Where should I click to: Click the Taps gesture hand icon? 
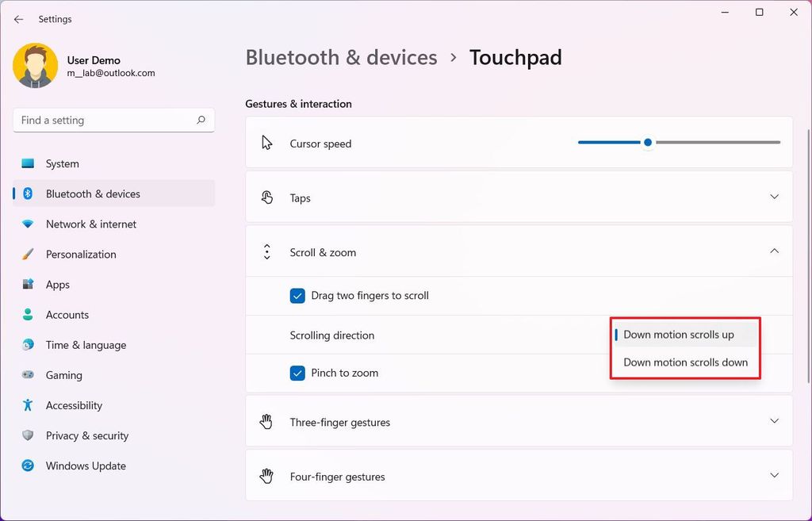[x=267, y=197]
